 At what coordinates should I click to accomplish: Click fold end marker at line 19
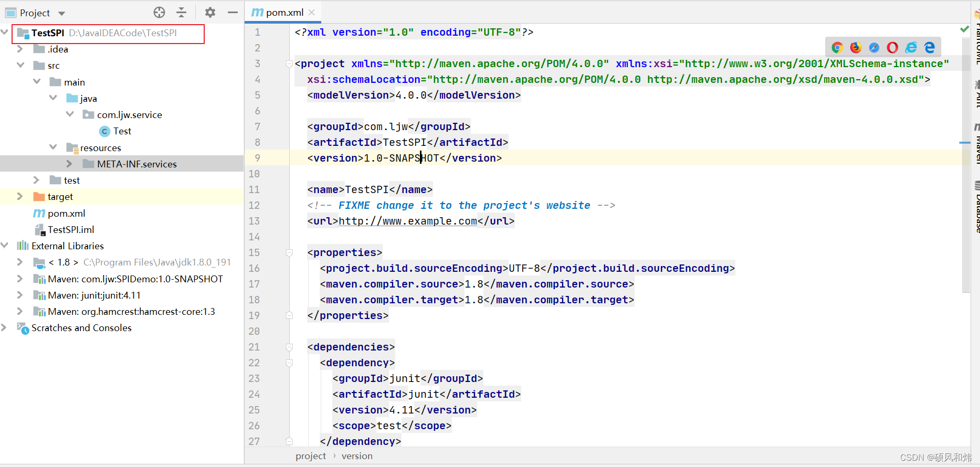tap(289, 316)
